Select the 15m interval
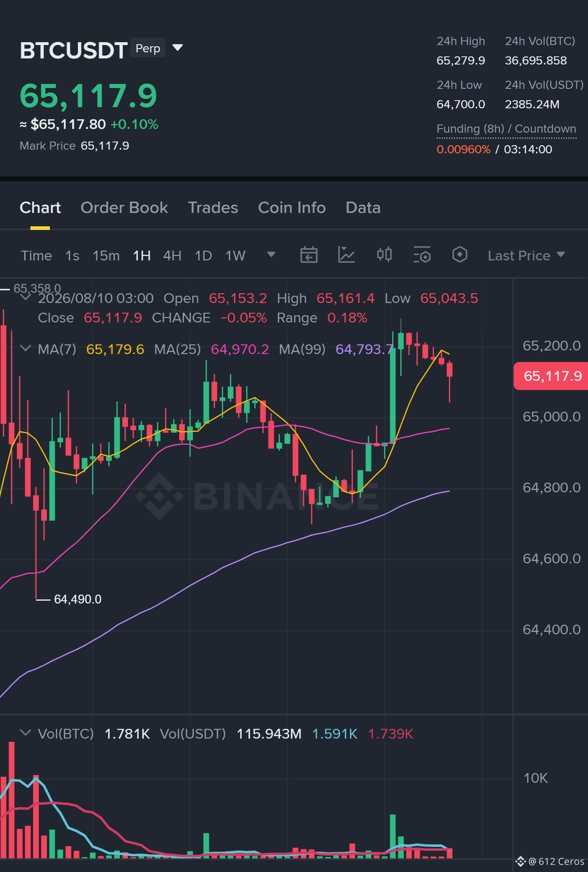Screen dimensions: 588x872 click(106, 256)
